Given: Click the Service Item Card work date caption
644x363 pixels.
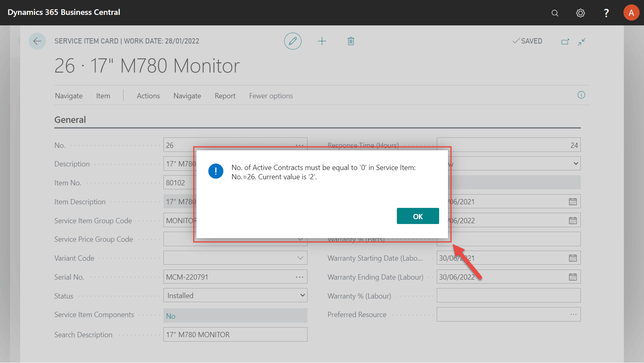Looking at the screenshot, I should (x=127, y=41).
